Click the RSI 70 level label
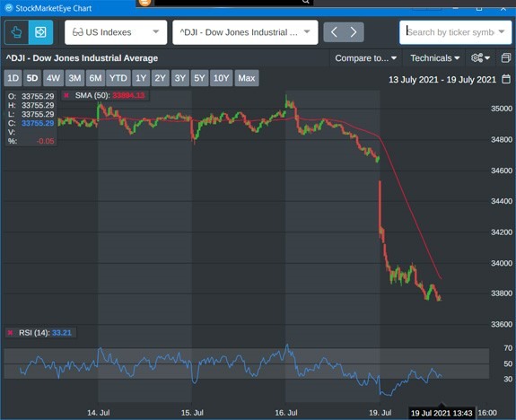516x420 pixels. (508, 348)
